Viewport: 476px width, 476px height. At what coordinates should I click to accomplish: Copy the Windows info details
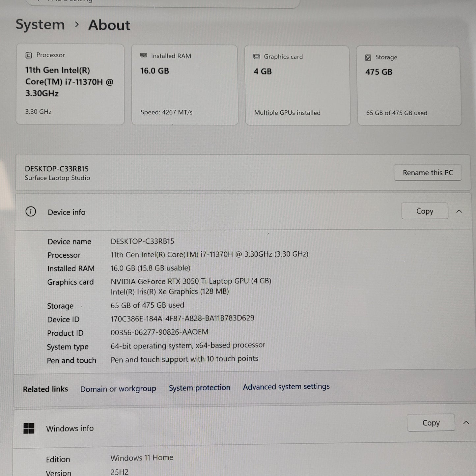[431, 423]
